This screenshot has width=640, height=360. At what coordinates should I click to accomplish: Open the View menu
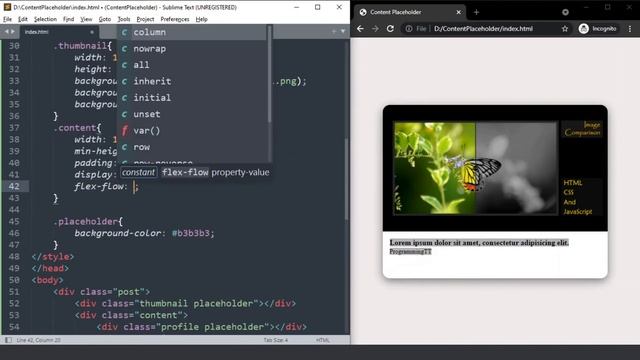(86, 19)
